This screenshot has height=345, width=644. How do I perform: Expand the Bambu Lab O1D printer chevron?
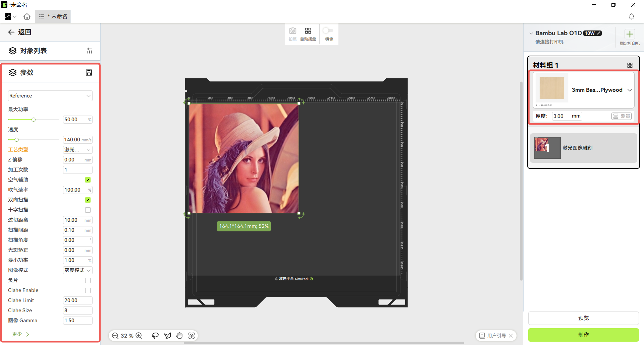tap(531, 33)
